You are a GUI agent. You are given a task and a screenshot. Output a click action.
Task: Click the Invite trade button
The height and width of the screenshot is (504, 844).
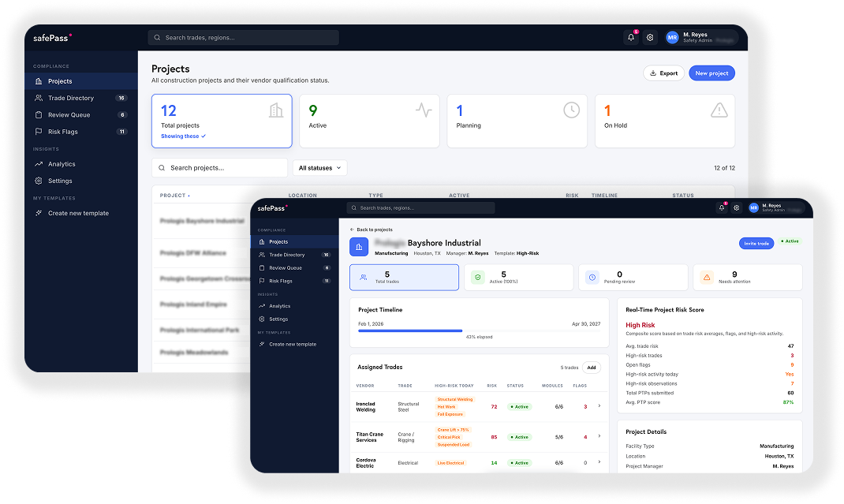click(756, 244)
